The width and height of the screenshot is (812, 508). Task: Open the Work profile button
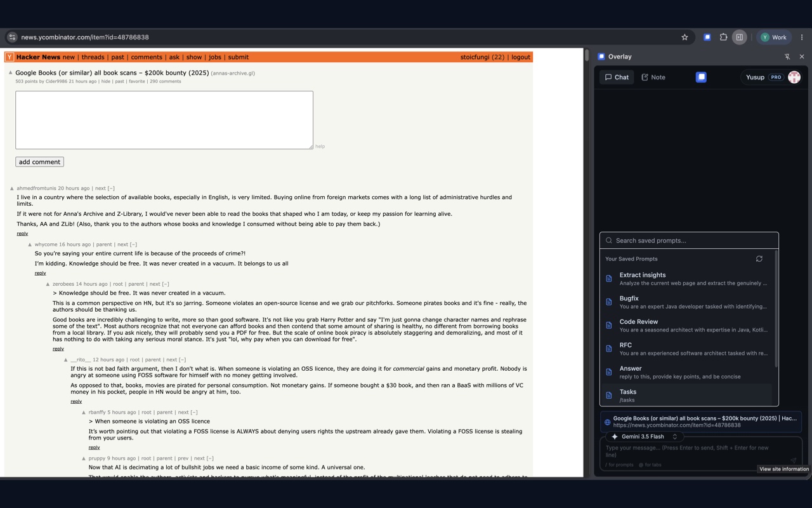coord(773,37)
